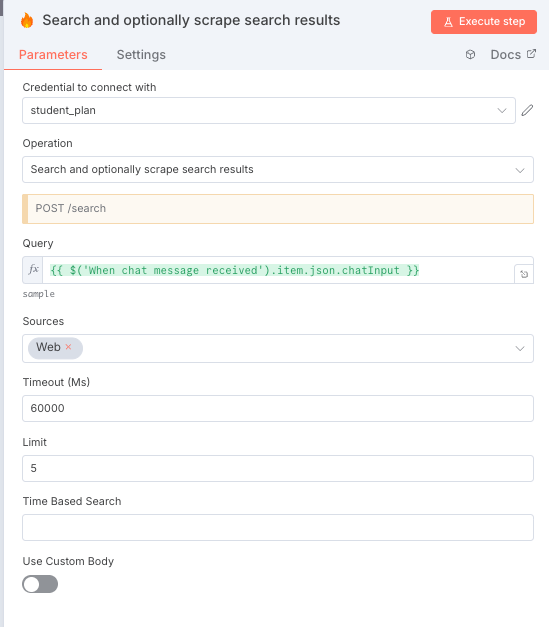Click the Limit input field
Image resolution: width=549 pixels, height=627 pixels.
[278, 468]
